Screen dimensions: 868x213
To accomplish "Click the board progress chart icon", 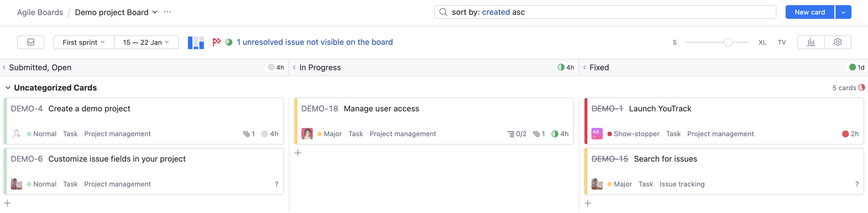I will (196, 43).
